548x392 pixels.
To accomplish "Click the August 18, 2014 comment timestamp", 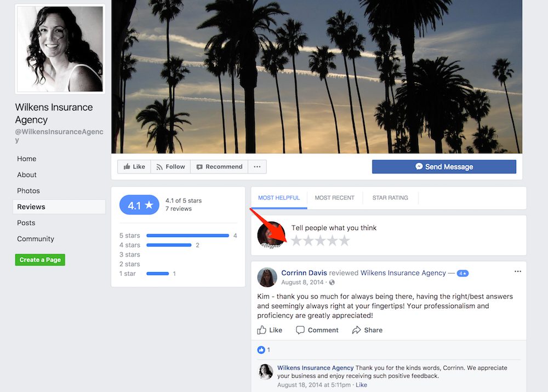I will [x=314, y=385].
